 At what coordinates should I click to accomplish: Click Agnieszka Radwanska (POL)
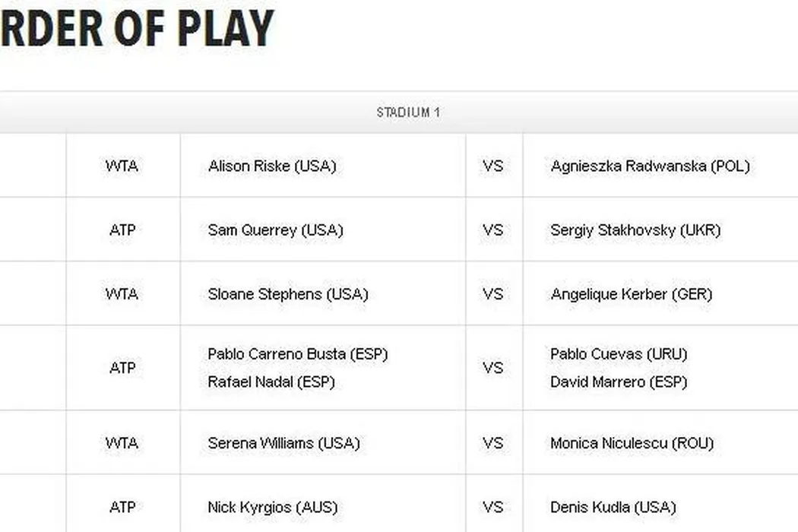pyautogui.click(x=650, y=166)
